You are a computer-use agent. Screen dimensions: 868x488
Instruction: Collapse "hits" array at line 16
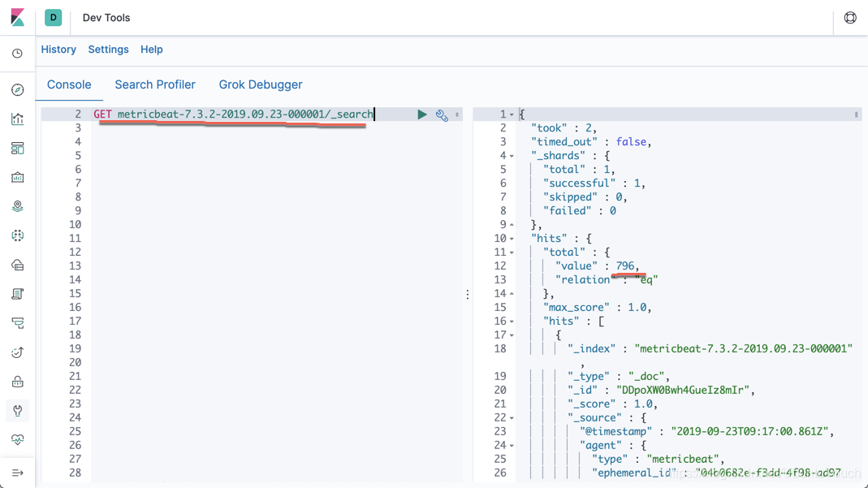coord(512,322)
